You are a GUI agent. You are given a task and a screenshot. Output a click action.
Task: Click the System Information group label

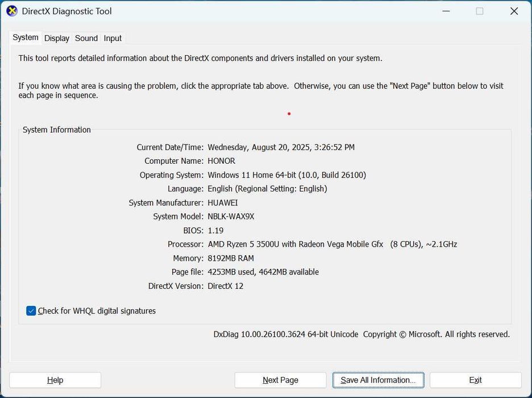[x=57, y=130]
